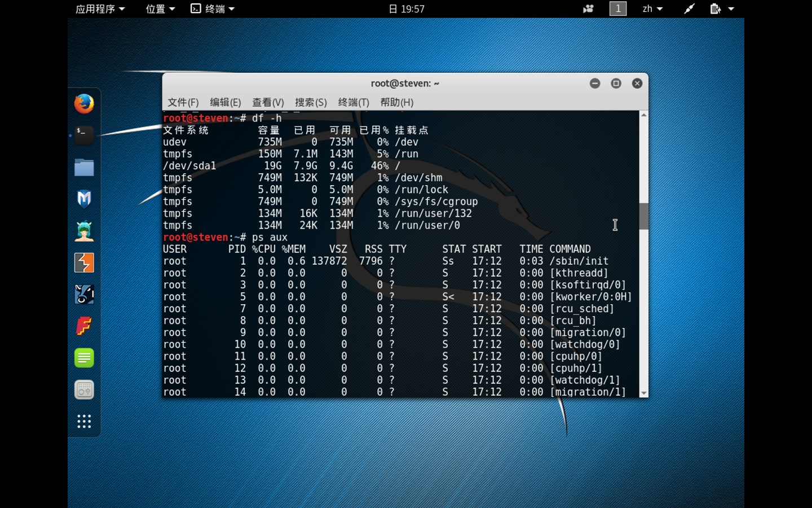This screenshot has height=508, width=812.
Task: Launch the red F Faraday icon
Action: (84, 326)
